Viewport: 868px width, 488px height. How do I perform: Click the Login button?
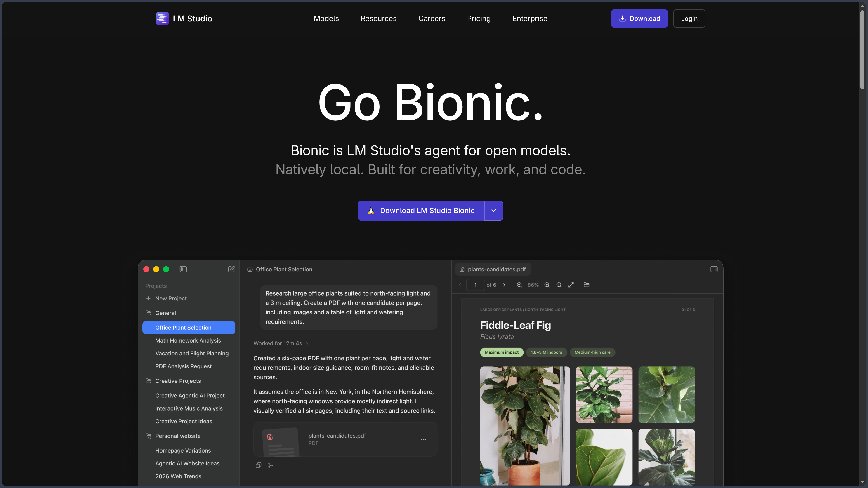coord(689,19)
